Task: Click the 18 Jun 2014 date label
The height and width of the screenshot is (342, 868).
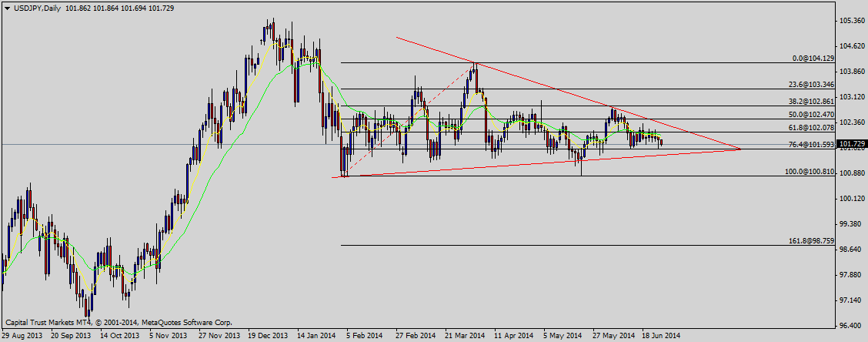Action: tap(660, 336)
